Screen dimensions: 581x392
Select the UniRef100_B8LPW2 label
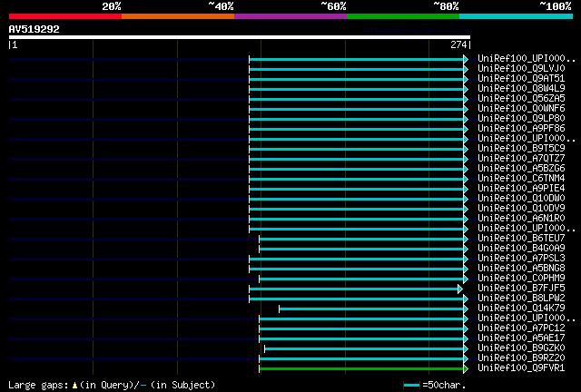tap(521, 299)
